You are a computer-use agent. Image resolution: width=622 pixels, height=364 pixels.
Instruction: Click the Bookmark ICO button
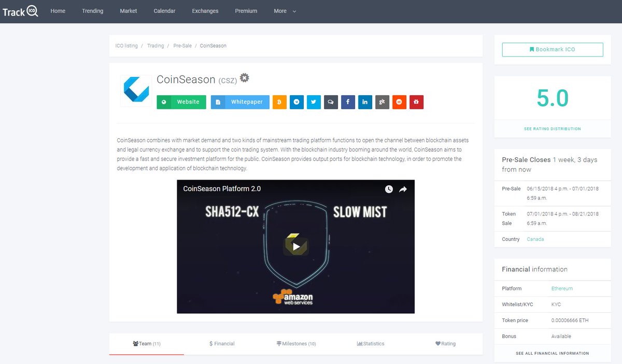click(x=553, y=50)
